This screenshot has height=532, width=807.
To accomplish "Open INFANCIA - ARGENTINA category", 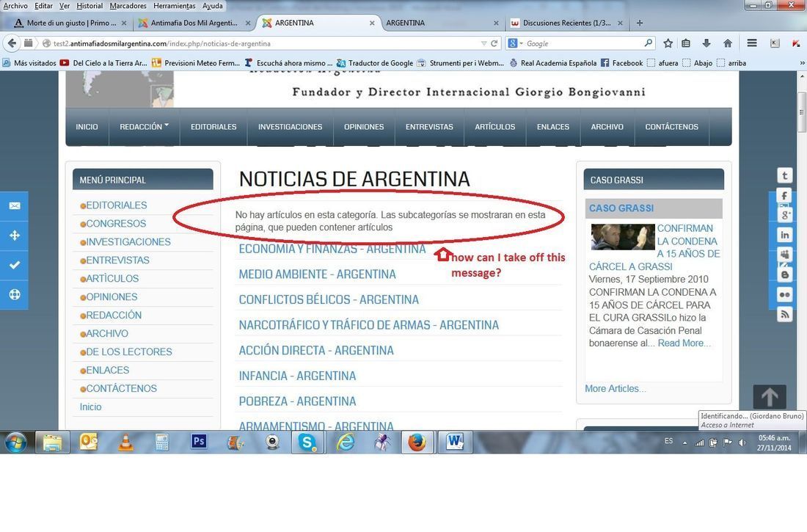I will [297, 376].
